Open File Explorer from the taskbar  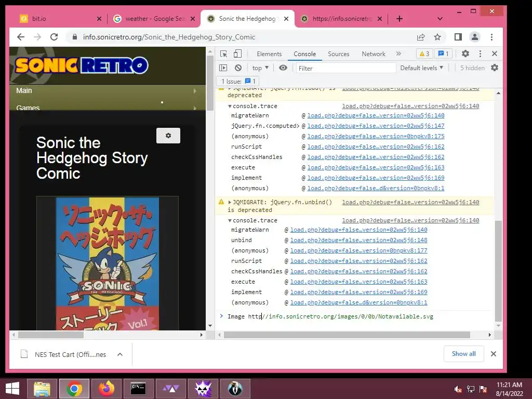click(x=42, y=389)
